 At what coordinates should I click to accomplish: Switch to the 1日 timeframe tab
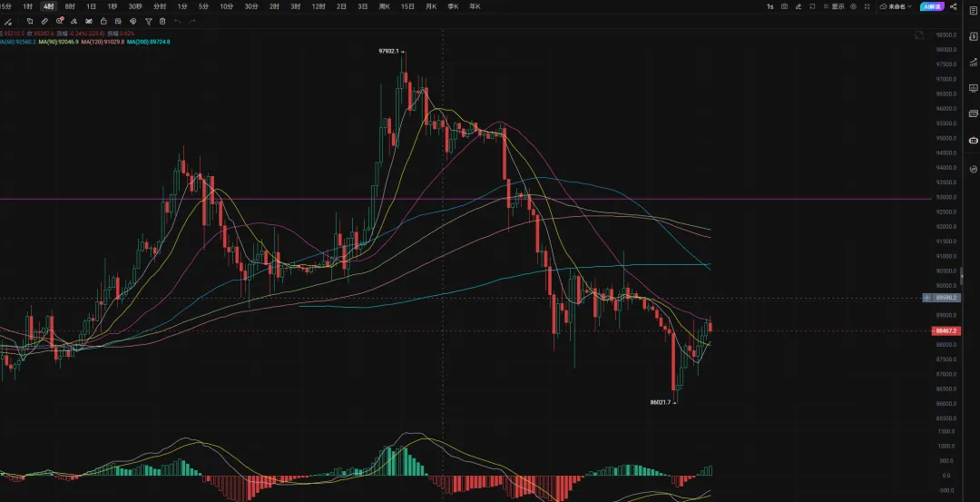pyautogui.click(x=91, y=6)
